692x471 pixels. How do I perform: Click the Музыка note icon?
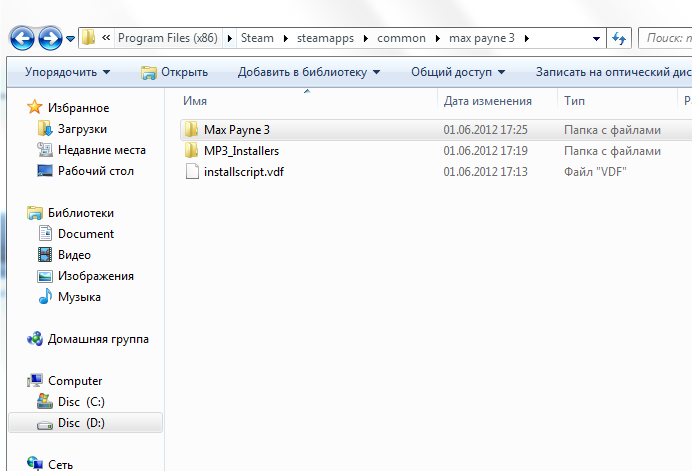coord(45,296)
